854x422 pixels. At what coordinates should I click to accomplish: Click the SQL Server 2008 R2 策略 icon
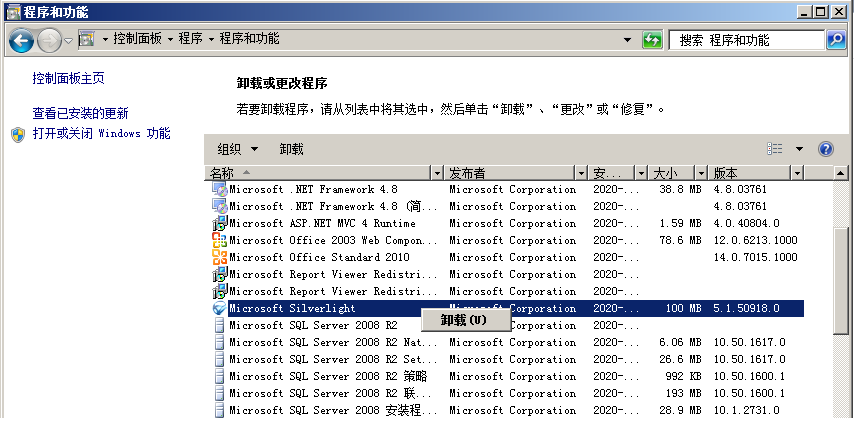click(x=219, y=376)
